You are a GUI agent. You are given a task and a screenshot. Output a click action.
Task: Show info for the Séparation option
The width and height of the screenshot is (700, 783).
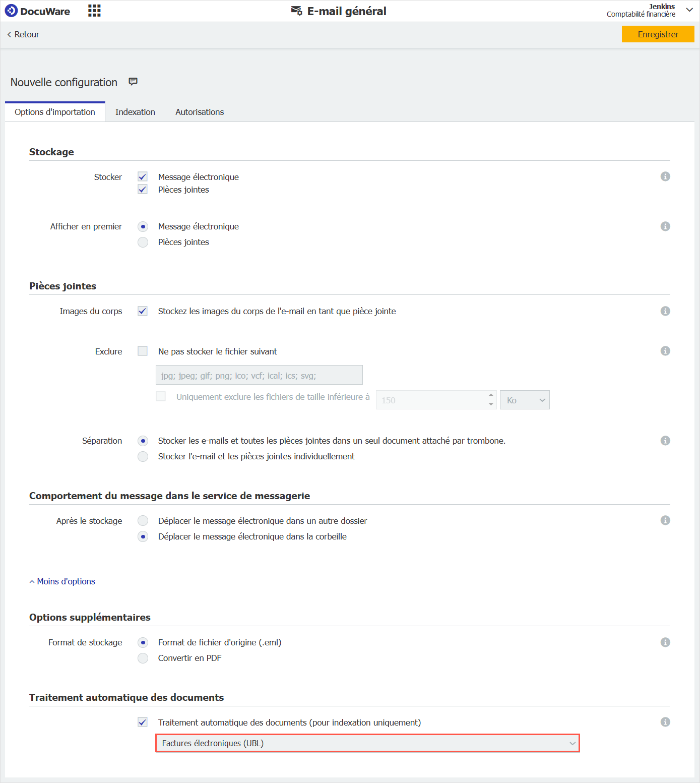665,441
